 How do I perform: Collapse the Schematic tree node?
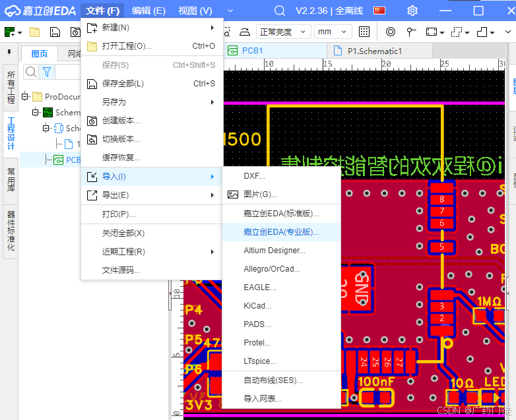pyautogui.click(x=36, y=113)
